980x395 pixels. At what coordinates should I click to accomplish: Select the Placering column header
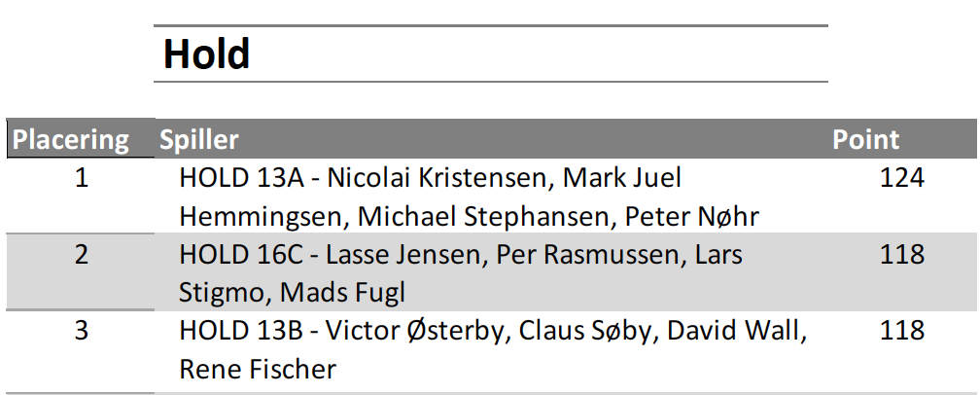coord(71,139)
